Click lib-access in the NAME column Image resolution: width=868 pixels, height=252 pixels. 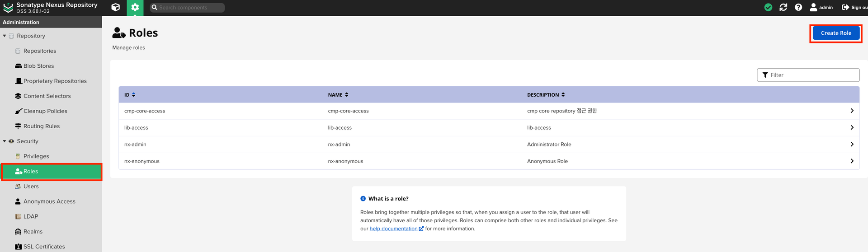[x=340, y=128]
